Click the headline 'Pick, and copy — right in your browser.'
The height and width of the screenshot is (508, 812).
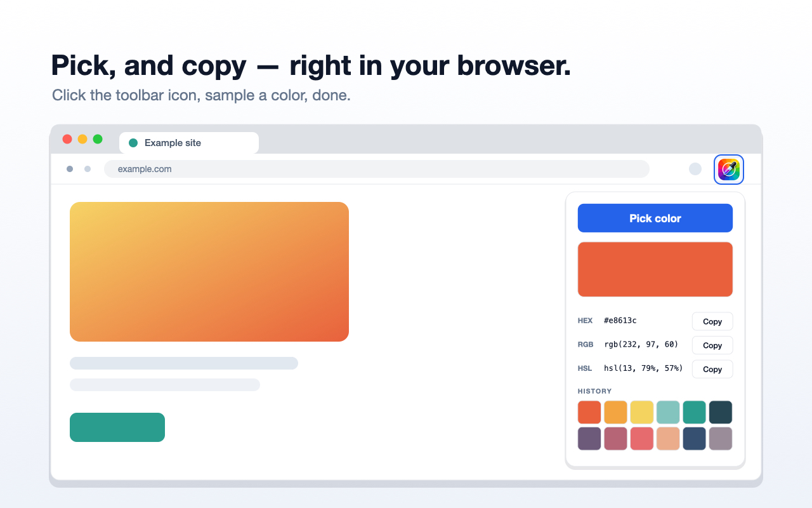311,65
